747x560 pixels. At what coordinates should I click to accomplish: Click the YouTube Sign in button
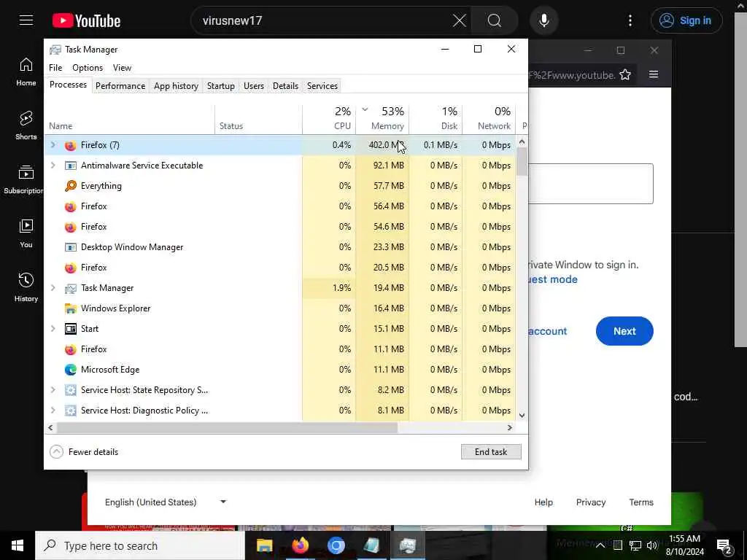tap(686, 20)
